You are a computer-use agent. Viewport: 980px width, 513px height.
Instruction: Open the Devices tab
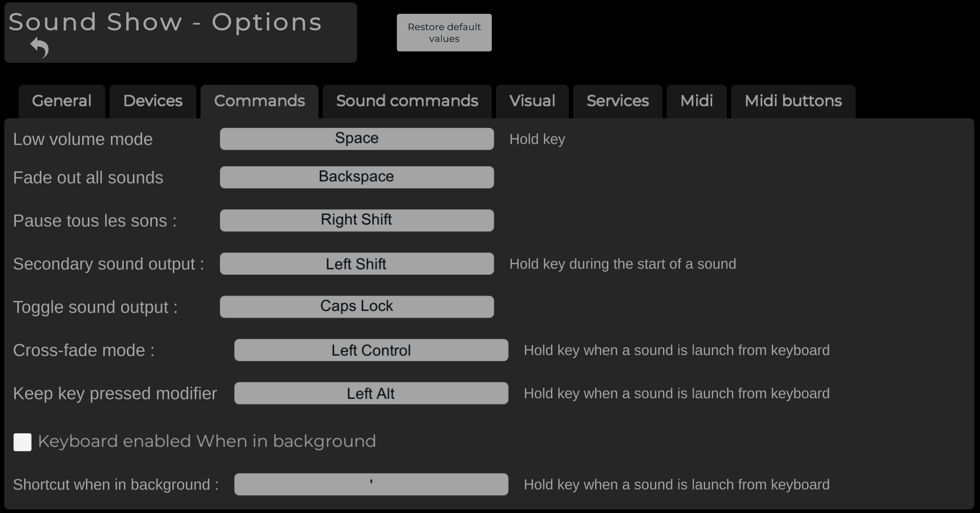[153, 101]
